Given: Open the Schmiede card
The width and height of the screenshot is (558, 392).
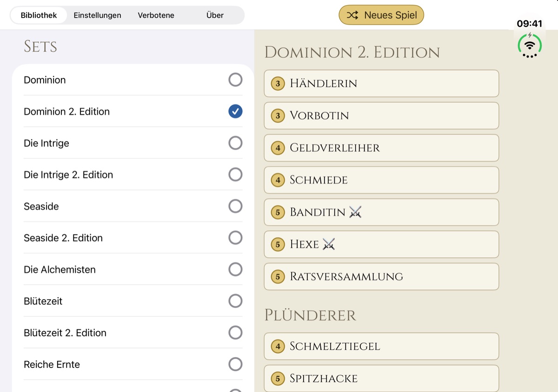Looking at the screenshot, I should click(x=381, y=180).
